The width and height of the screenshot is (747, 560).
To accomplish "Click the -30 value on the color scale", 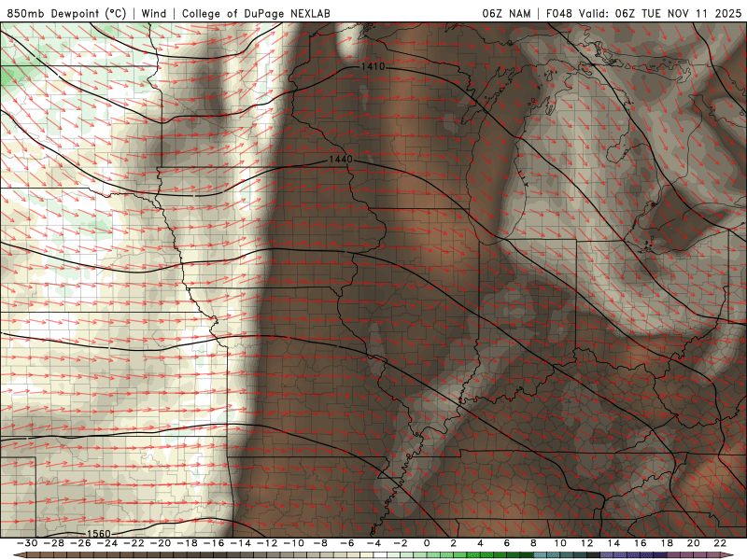I will click(x=27, y=543).
